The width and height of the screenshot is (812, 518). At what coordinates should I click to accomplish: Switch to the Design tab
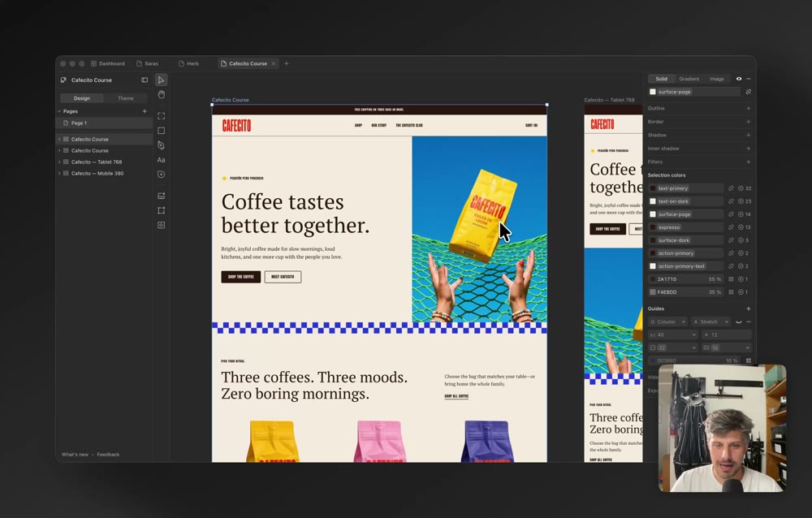(x=82, y=98)
